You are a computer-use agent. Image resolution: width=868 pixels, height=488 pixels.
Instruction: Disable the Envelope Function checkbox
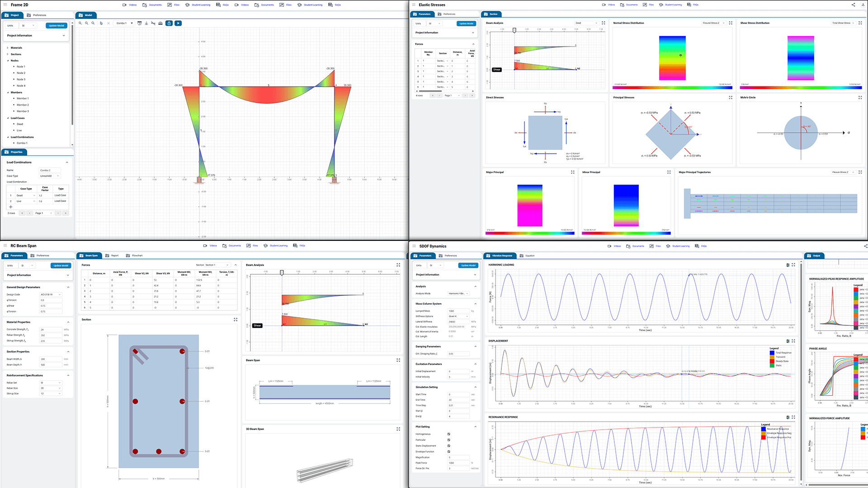click(449, 452)
